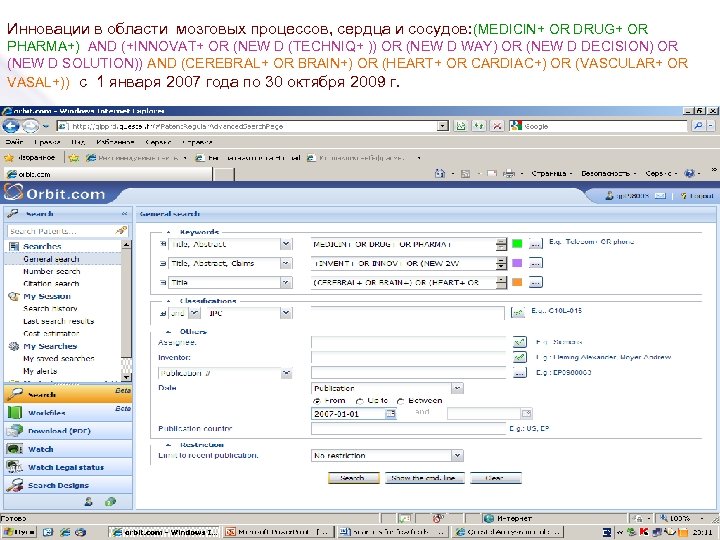Open the Файл menu

coord(14,142)
